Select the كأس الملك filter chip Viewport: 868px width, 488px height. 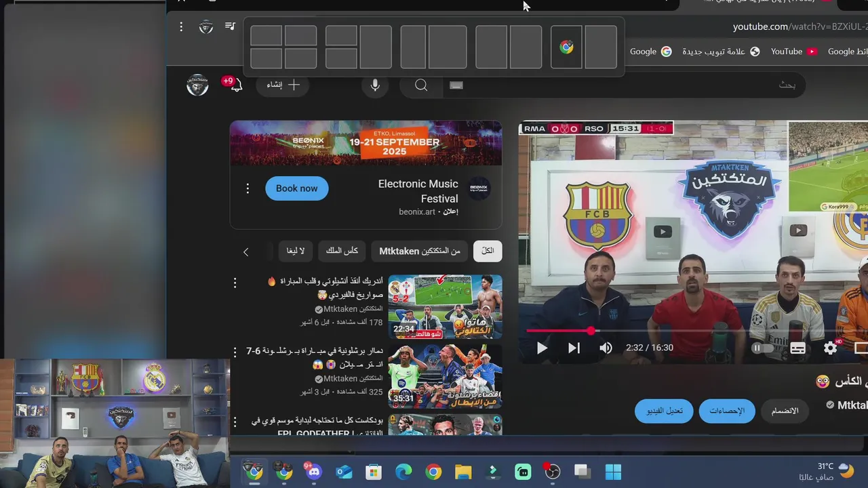click(x=342, y=251)
